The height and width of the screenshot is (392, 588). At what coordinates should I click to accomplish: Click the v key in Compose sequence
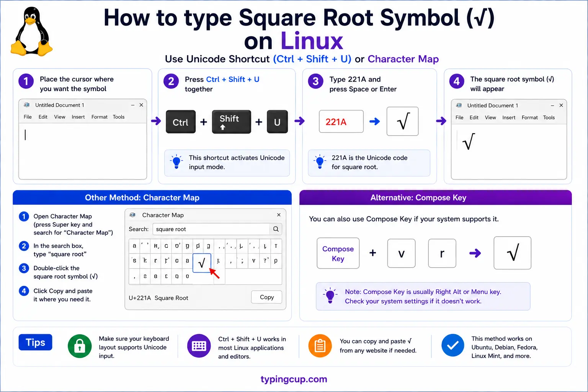tap(402, 253)
